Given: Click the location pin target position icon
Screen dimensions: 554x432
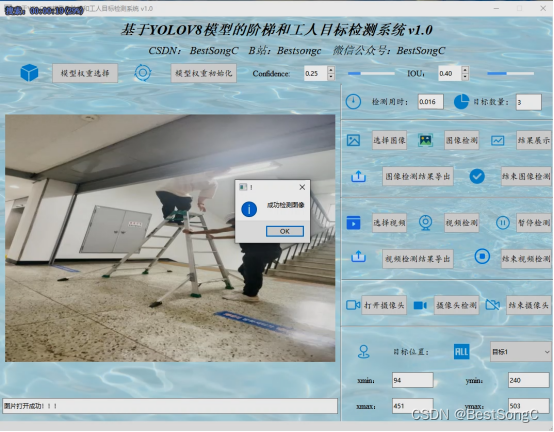Looking at the screenshot, I should [x=364, y=352].
